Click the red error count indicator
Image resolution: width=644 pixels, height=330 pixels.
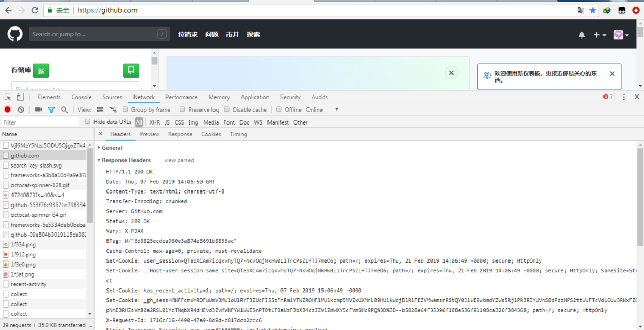pos(608,97)
